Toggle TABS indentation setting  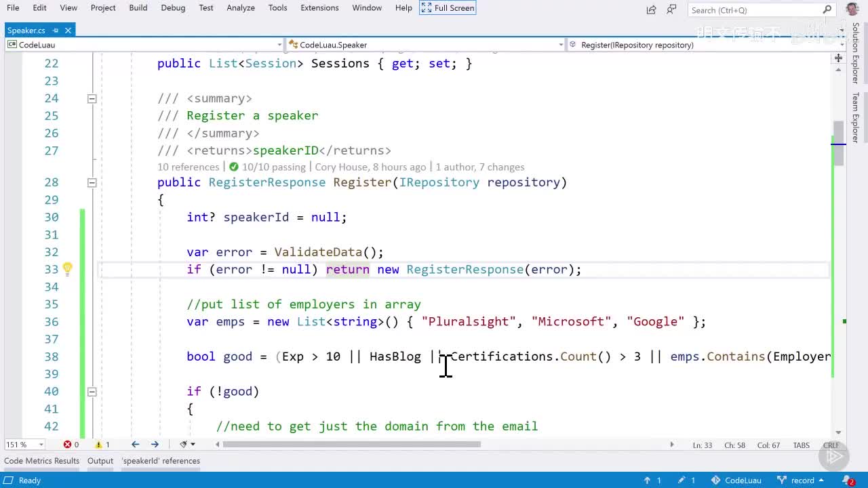coord(801,445)
